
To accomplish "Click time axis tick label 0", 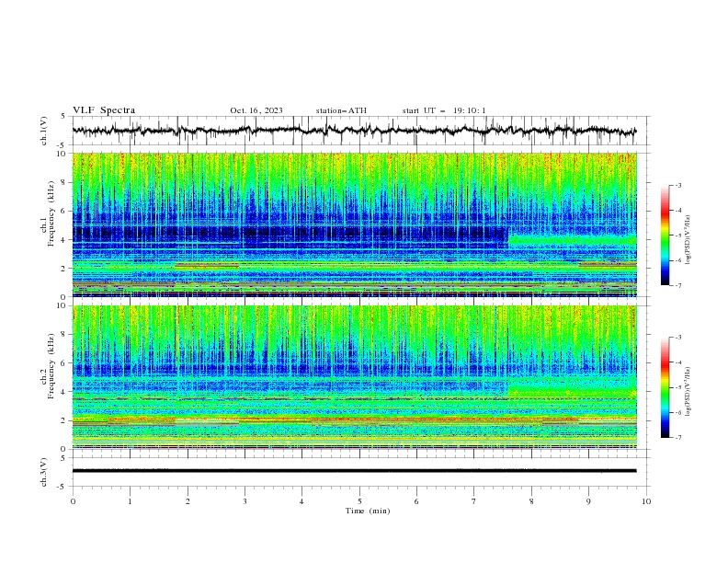I will (73, 501).
